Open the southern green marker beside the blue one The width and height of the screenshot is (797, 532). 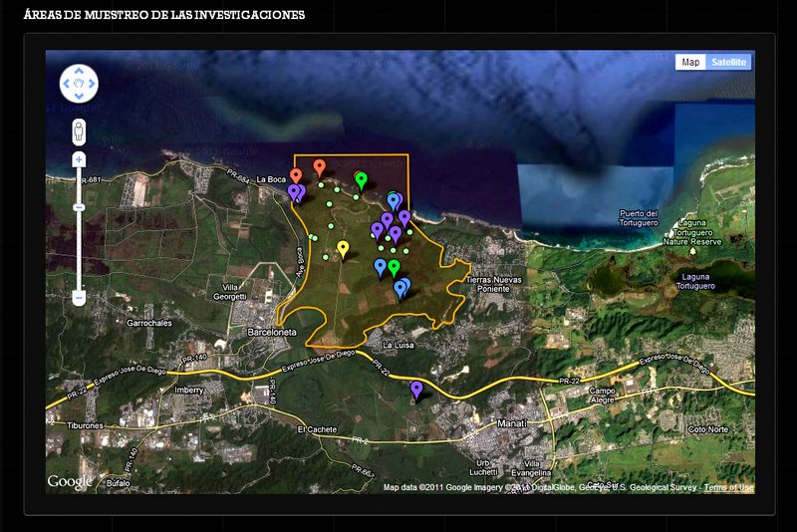point(394,266)
